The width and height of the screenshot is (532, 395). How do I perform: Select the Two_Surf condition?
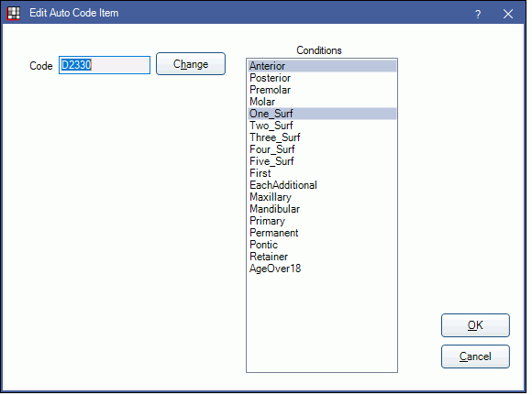point(322,126)
